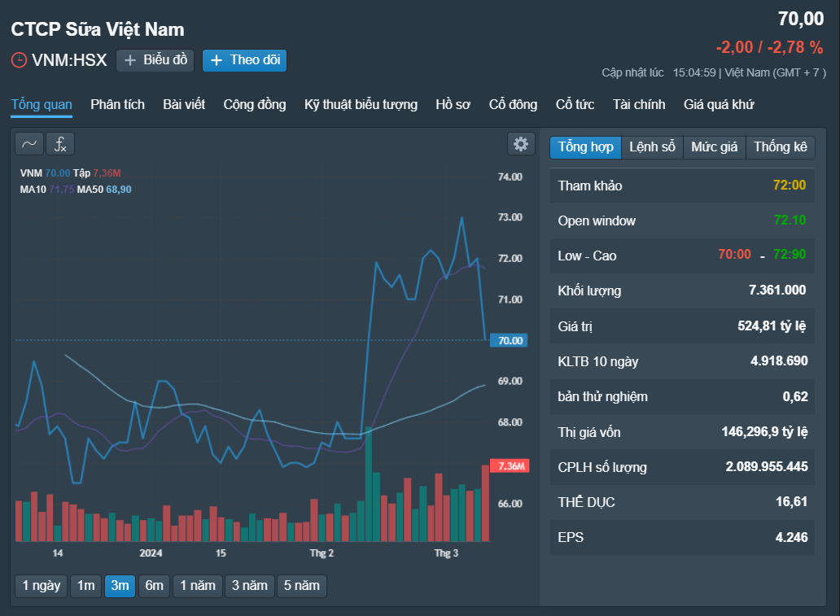Switch to Mức giá panel tab
Screen dimensions: 840x616
[x=714, y=147]
